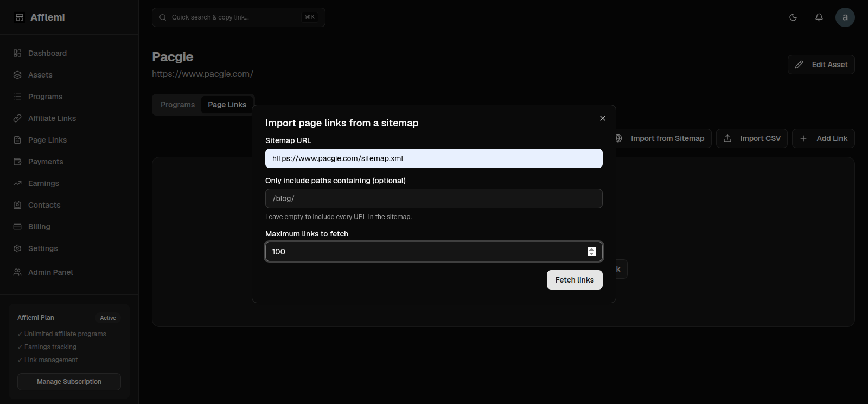Image resolution: width=868 pixels, height=404 pixels.
Task: Close the import sitemap dialog
Action: coord(603,118)
